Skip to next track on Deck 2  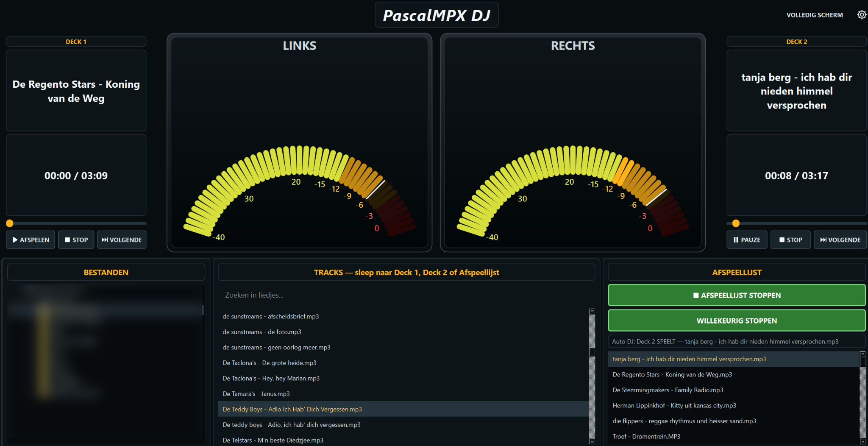[x=840, y=240]
